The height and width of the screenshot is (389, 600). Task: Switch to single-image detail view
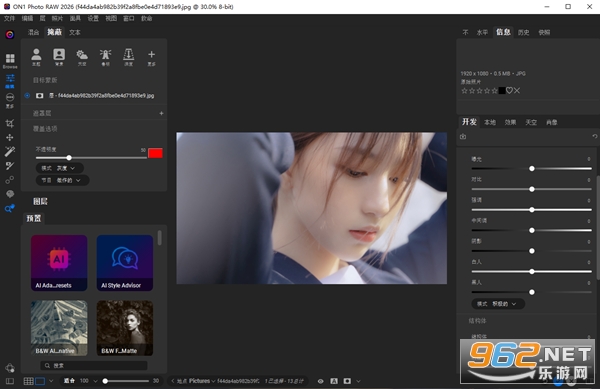click(x=40, y=381)
